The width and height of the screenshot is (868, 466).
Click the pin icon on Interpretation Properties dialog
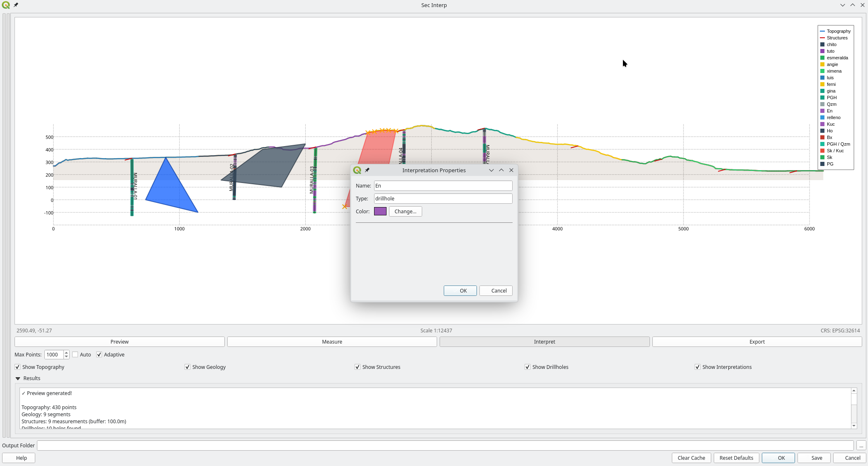pos(367,170)
